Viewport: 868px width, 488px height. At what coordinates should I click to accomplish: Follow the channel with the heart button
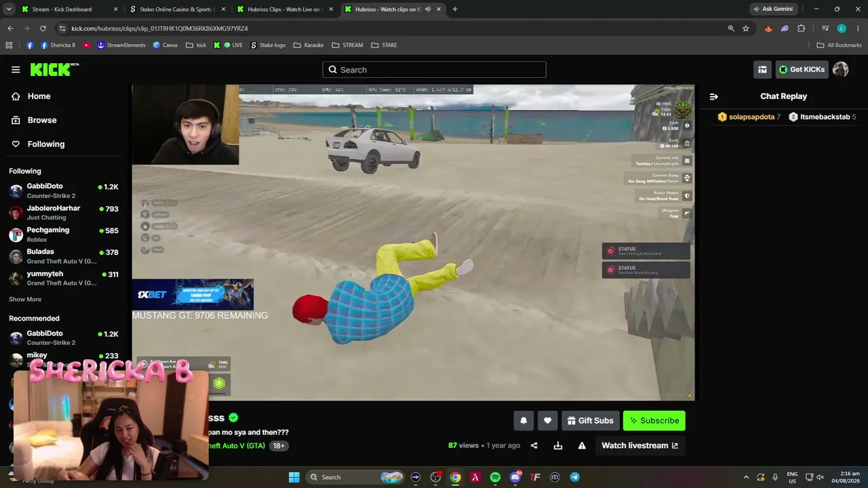[x=547, y=421]
